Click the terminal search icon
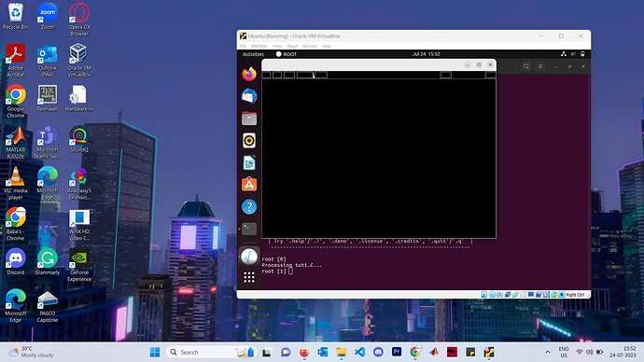This screenshot has height=362, width=644. 525,66
